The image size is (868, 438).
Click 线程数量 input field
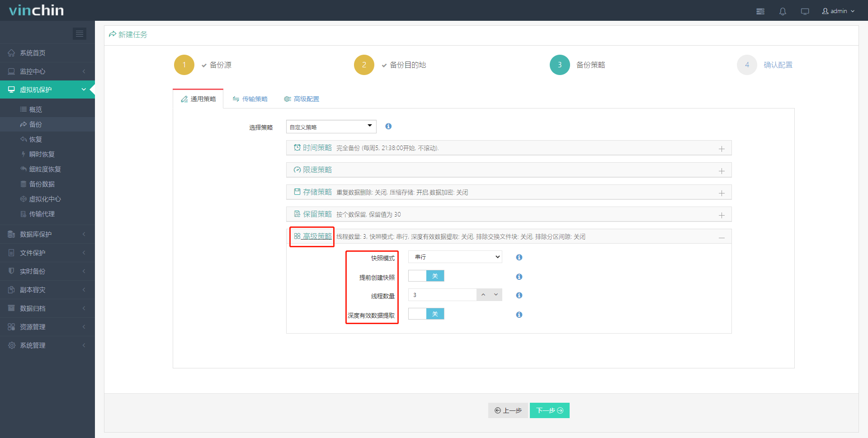(443, 295)
